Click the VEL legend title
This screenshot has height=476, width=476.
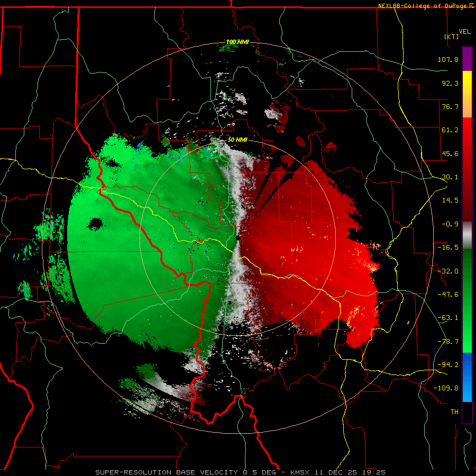click(x=464, y=31)
